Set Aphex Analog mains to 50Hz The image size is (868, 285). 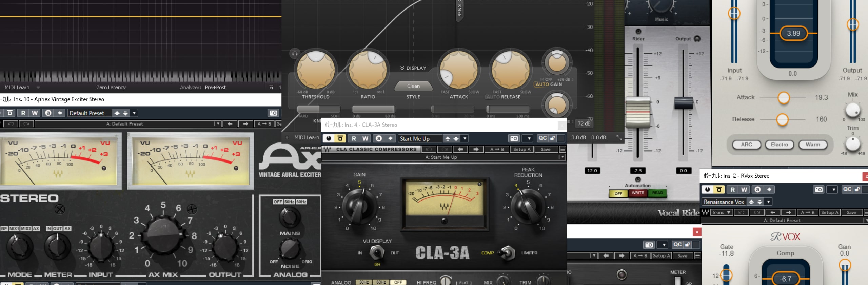point(289,202)
